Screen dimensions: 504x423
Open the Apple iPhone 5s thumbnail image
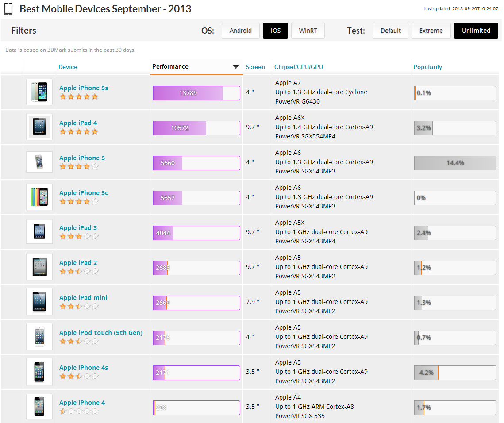39,92
